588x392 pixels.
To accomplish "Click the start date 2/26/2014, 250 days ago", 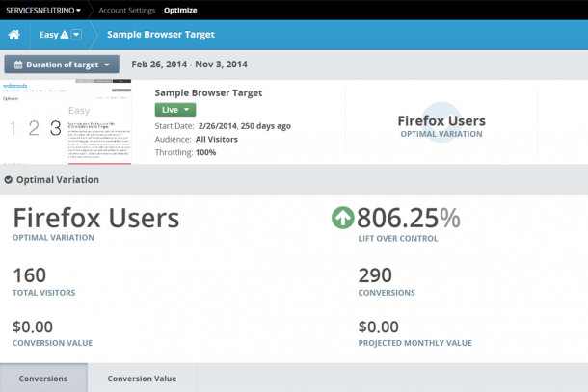I will 245,126.
